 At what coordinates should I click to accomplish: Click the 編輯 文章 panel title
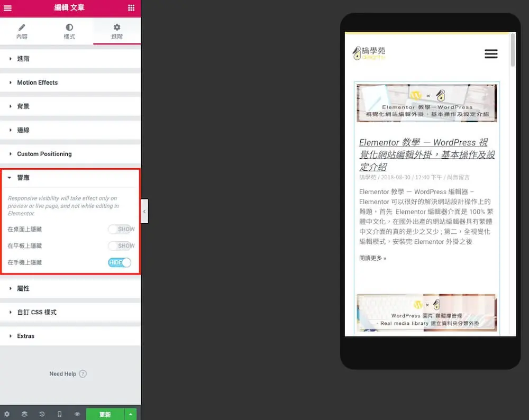click(69, 8)
